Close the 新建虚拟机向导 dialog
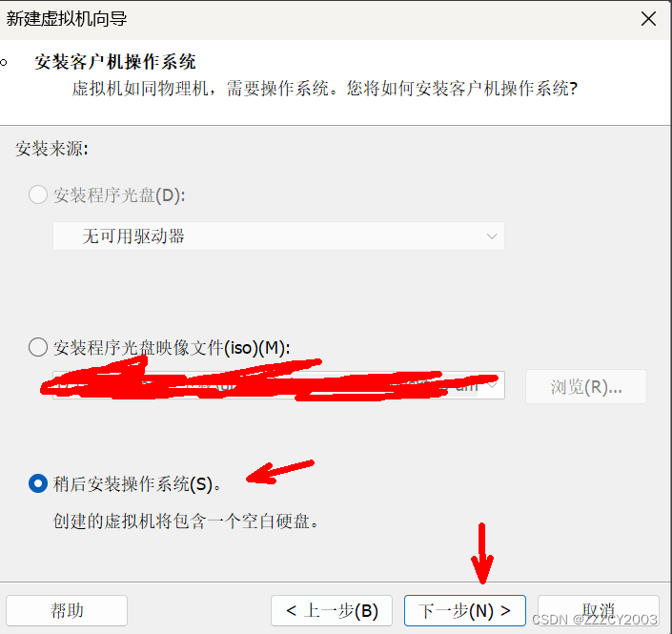Viewport: 672px width, 634px height. pos(648,19)
